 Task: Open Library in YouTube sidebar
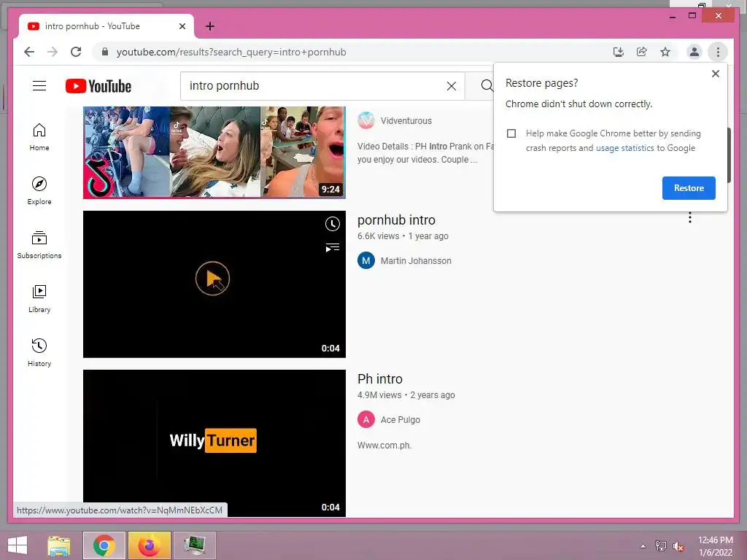(39, 298)
